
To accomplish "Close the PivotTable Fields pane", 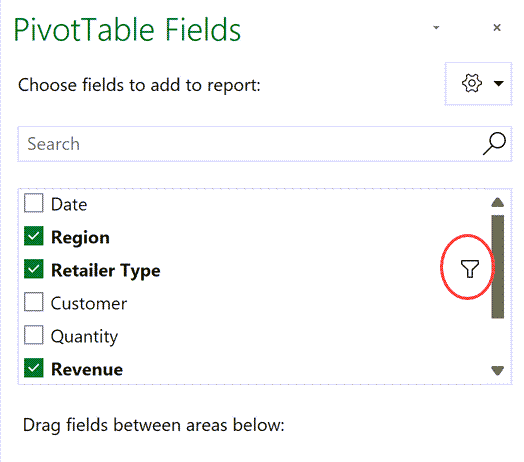I will (x=497, y=27).
